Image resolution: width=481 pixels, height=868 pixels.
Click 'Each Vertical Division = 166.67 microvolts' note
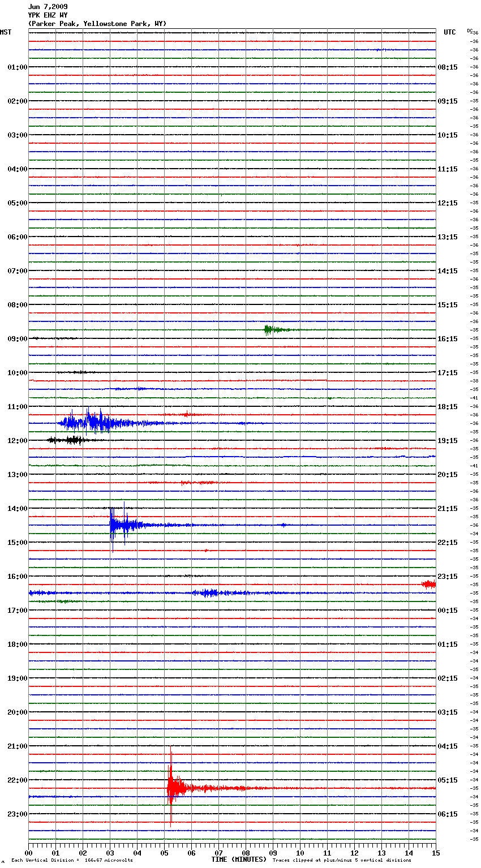tap(72, 861)
